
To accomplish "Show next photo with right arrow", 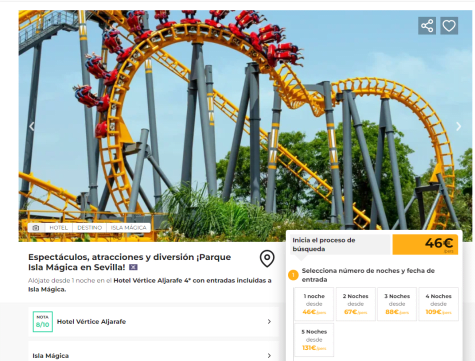I will 459,126.
